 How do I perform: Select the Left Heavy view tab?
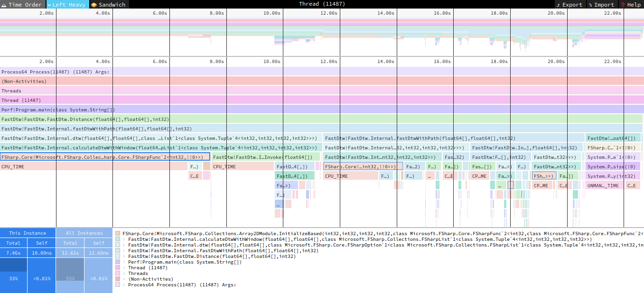[x=67, y=4]
